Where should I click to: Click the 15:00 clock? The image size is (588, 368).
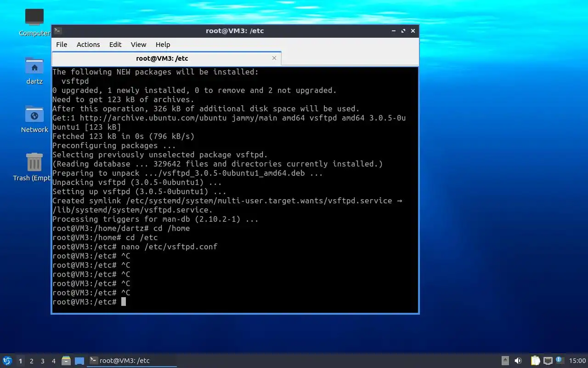[577, 361]
